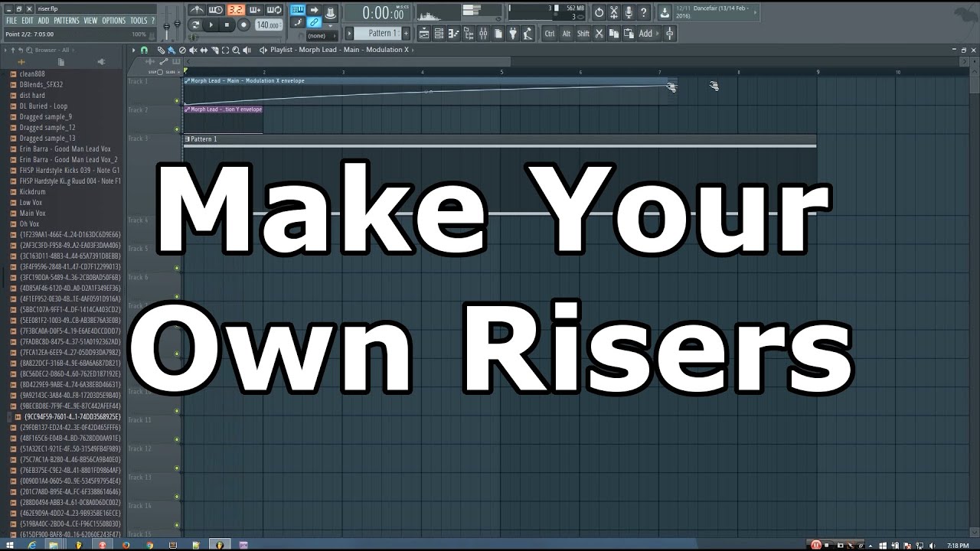
Task: Open the channel rack icon
Action: 439,33
